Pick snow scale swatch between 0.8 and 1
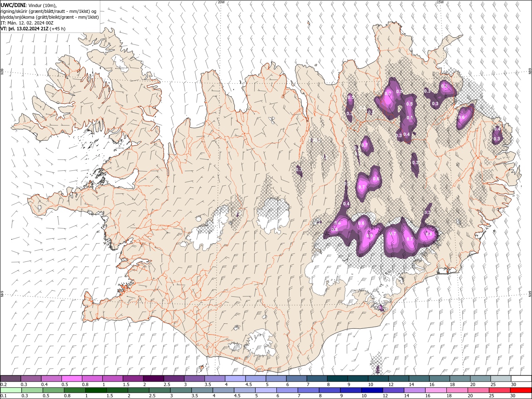This screenshot has height=399, width=532. coord(92,379)
